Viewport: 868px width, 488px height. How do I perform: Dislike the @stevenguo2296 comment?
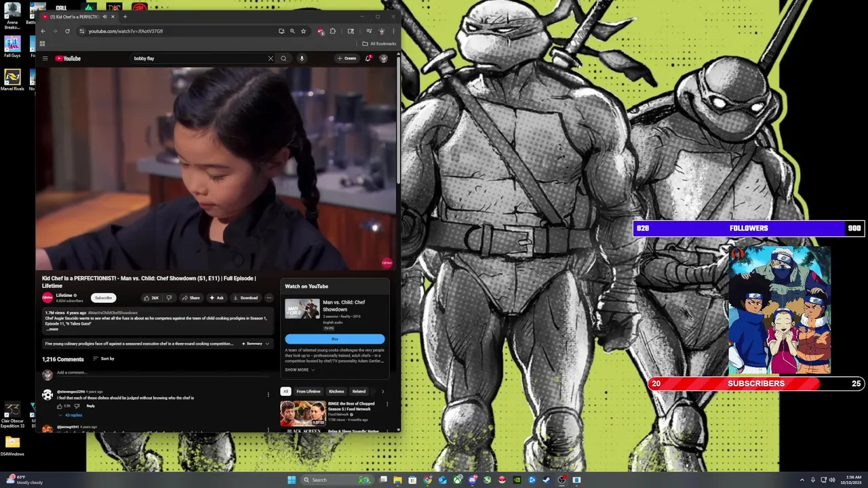[x=77, y=406]
